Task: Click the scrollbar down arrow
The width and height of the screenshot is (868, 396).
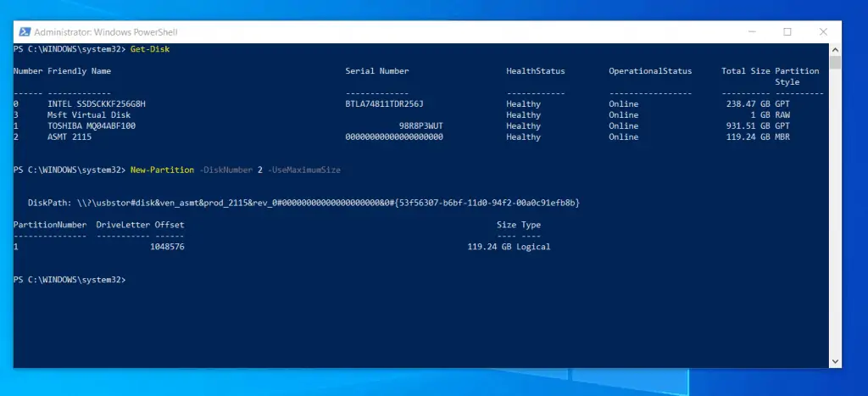Action: point(835,361)
